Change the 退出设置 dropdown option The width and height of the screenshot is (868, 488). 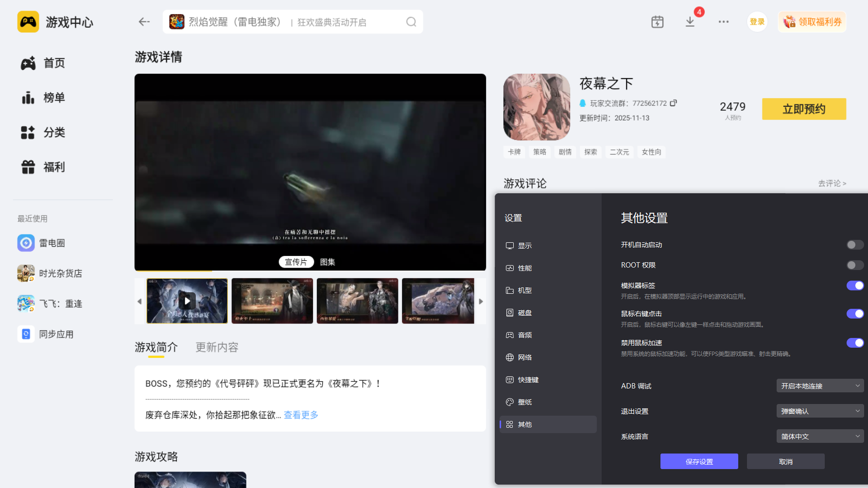819,411
